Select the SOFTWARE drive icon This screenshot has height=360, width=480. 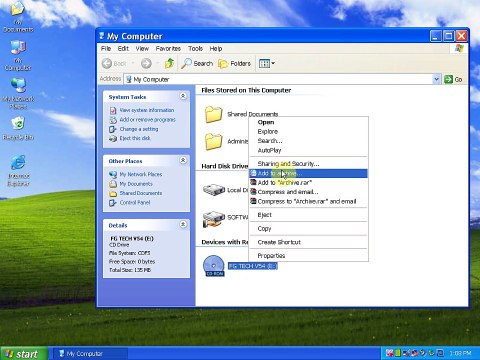[214, 219]
